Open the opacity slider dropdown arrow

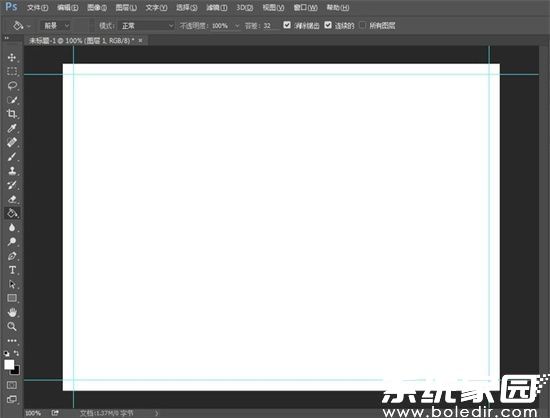tap(237, 26)
